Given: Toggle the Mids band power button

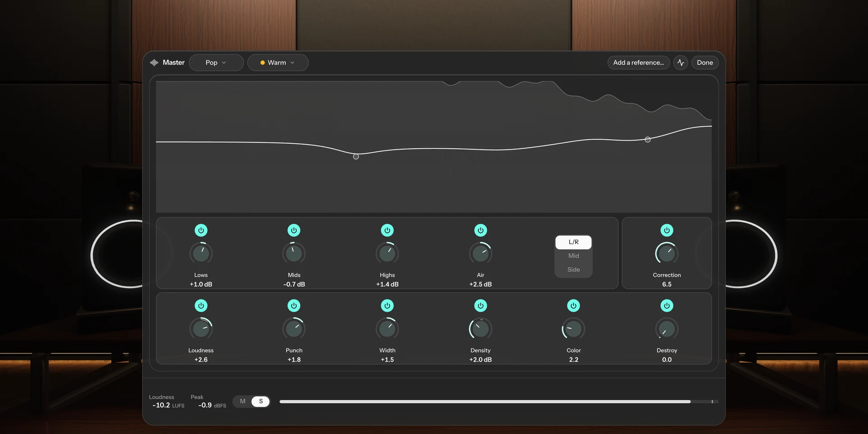Looking at the screenshot, I should pos(294,230).
